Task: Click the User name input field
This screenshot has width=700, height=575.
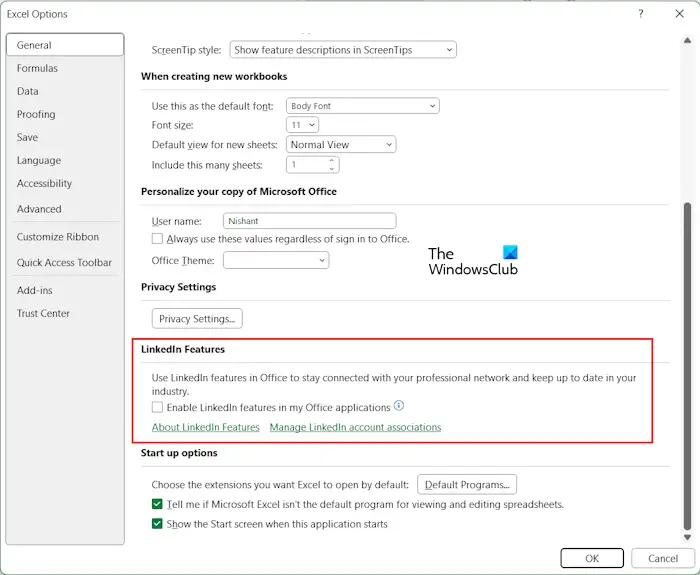Action: click(309, 221)
